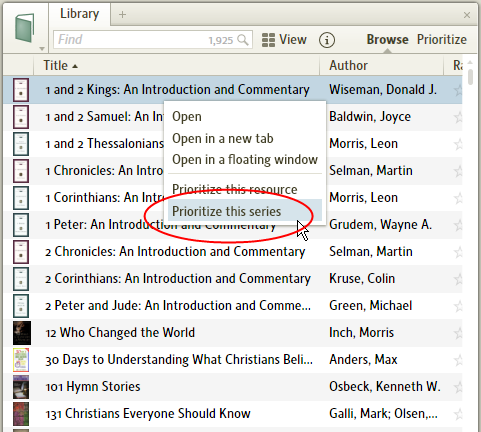481x432 pixels.
Task: Rate 12 Who Changed the World star
Action: click(458, 333)
